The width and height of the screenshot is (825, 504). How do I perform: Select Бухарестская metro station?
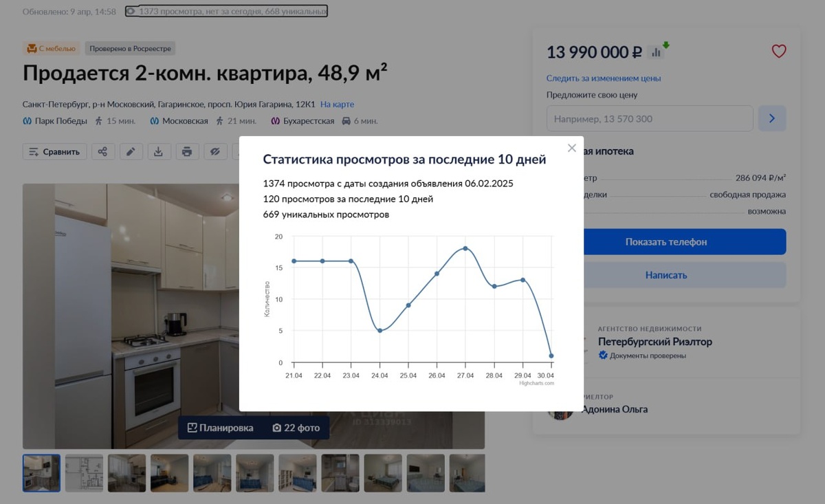point(309,121)
